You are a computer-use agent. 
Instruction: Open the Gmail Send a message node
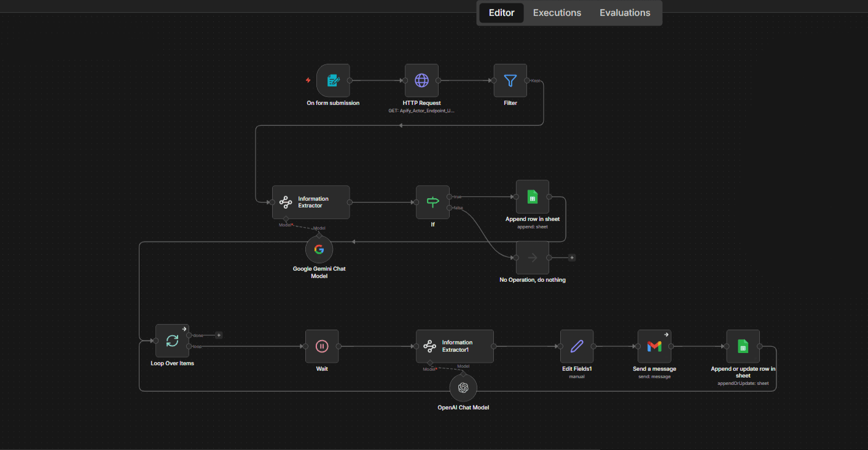pyautogui.click(x=654, y=346)
